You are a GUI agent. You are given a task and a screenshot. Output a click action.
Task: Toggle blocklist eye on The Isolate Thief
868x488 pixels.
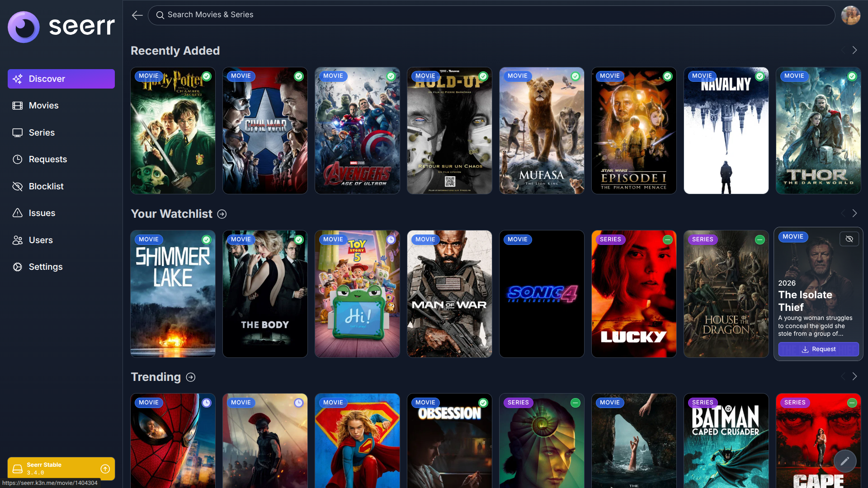pos(849,239)
